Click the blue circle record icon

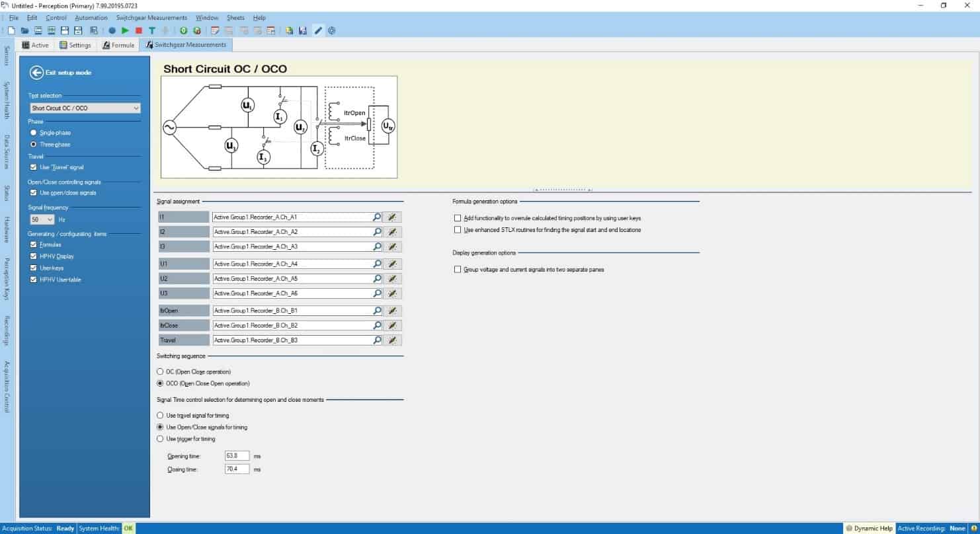[x=112, y=30]
